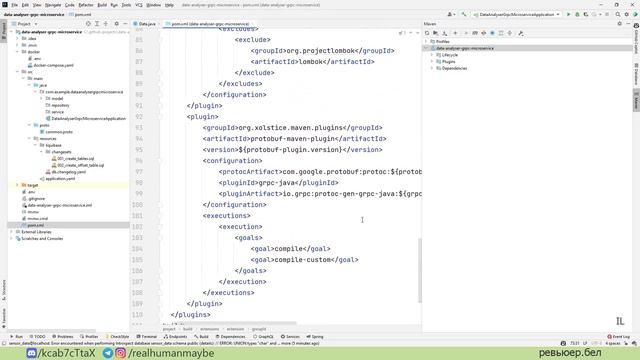The height and width of the screenshot is (360, 640).
Task: Open Endpoints tool window button
Action: 176,337
